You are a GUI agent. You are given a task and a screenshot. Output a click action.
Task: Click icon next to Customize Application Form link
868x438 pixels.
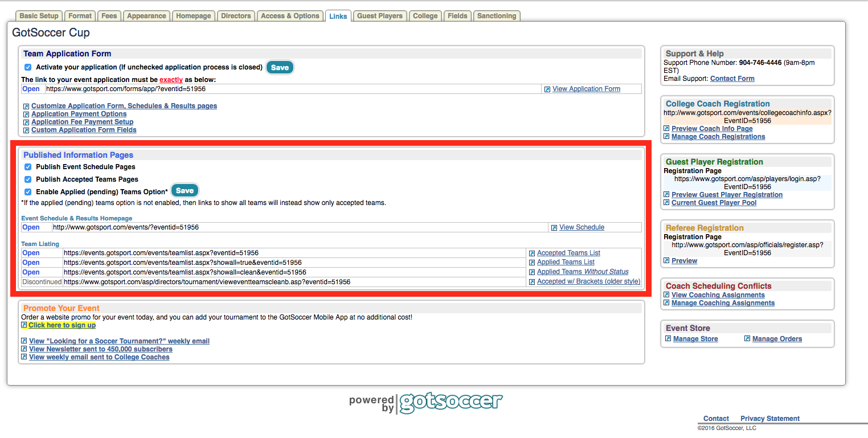click(x=26, y=107)
